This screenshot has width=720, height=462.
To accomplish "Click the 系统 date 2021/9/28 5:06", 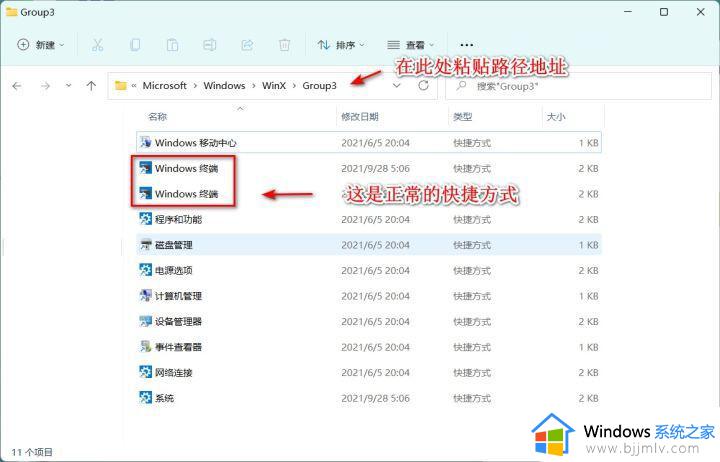I will point(375,398).
